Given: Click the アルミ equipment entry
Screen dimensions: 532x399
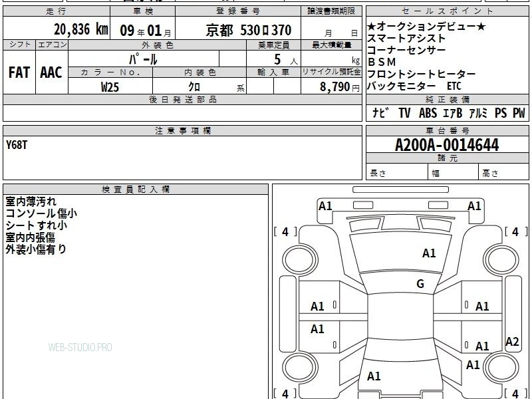Looking at the screenshot, I should pos(478,112).
